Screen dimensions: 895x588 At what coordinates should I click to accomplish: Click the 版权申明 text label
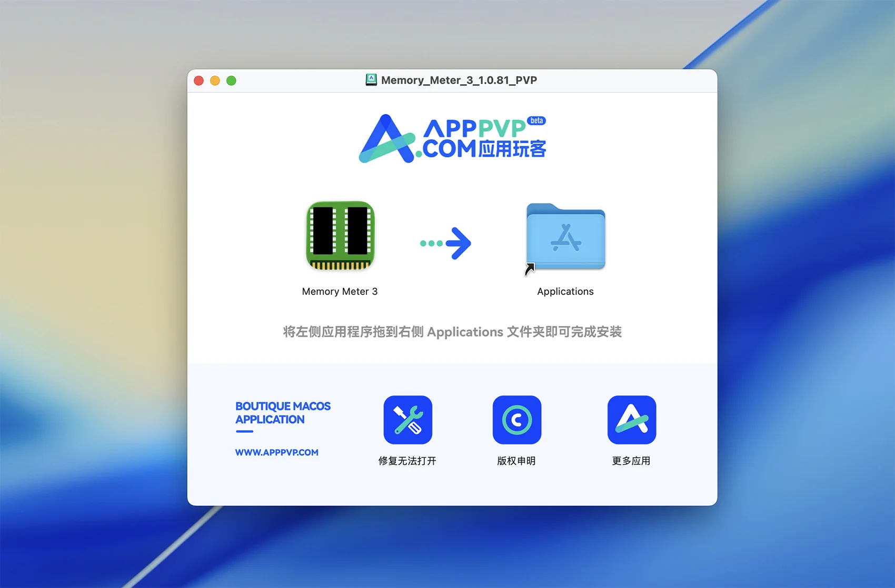point(516,461)
